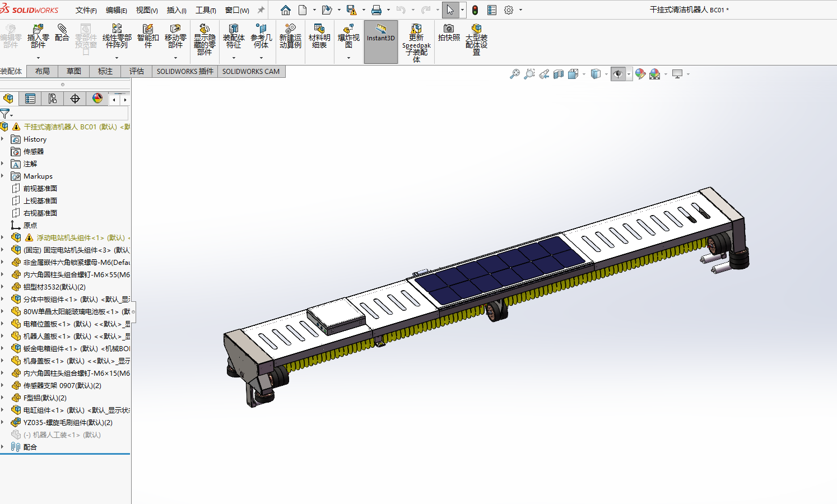Viewport: 837px width, 504px height.
Task: Open the SOLIDWORKS CAM tab
Action: [251, 71]
